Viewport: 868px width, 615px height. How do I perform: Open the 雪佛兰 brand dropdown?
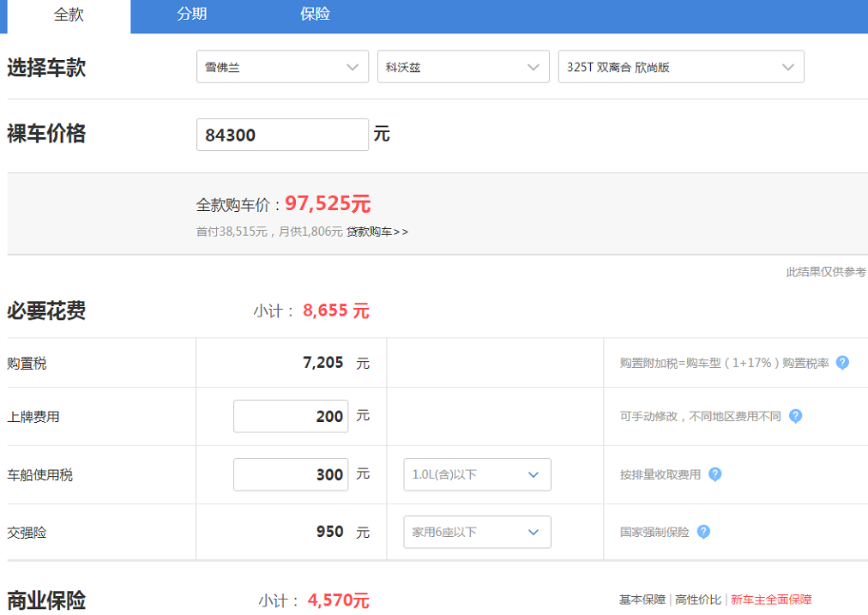(x=282, y=67)
